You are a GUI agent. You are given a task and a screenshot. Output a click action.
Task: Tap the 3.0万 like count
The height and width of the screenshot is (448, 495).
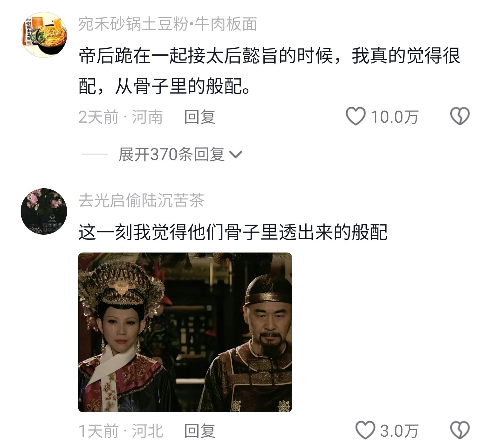tap(399, 431)
